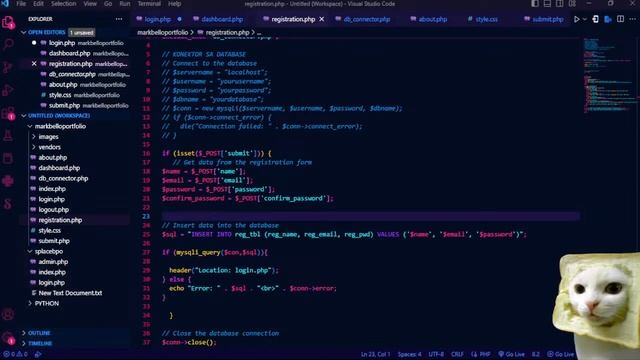640x360 pixels.
Task: Expand the PYTHON folder
Action: 30,304
